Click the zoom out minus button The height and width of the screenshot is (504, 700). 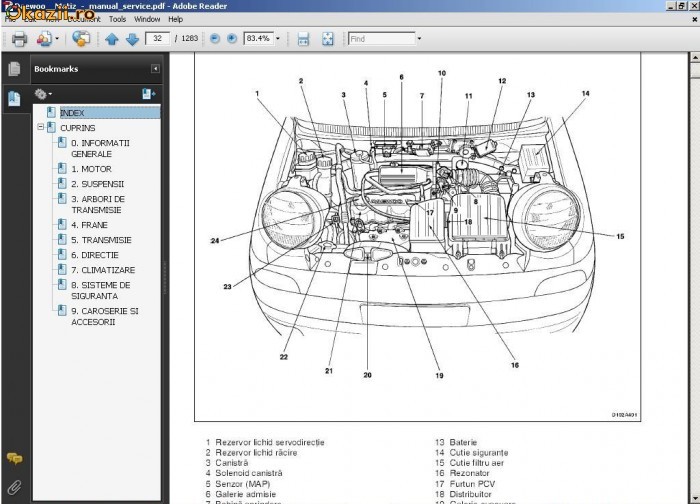[x=215, y=39]
